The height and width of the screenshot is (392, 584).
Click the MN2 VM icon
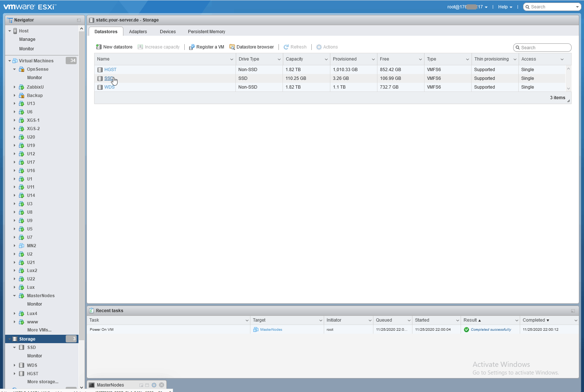(x=22, y=246)
